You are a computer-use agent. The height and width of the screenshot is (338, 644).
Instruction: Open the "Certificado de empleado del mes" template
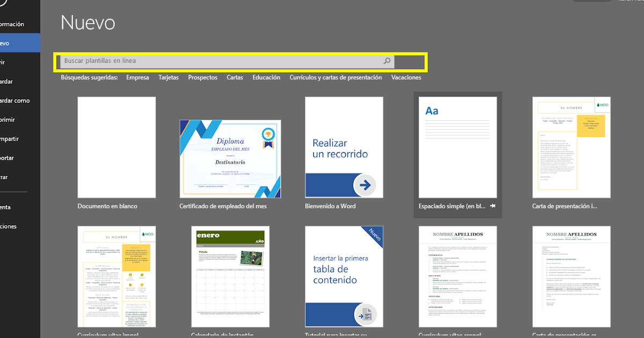(230, 157)
